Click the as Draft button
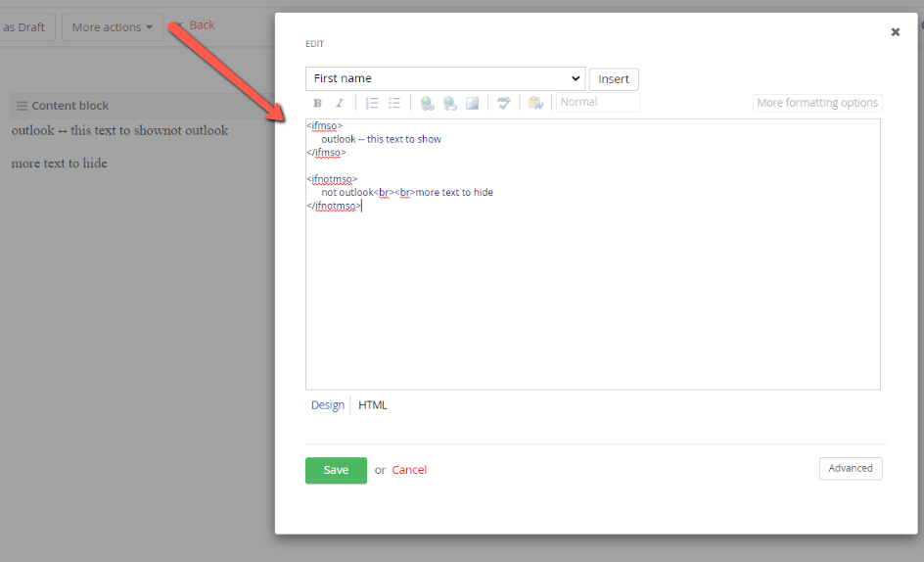 (x=24, y=27)
